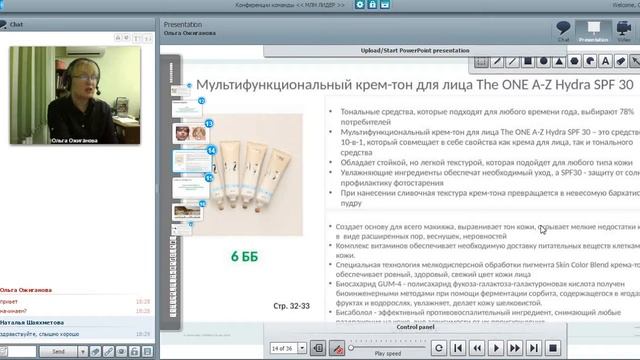Click the icon after the title bar lock
This screenshot has height=360, width=640.
[385, 4]
